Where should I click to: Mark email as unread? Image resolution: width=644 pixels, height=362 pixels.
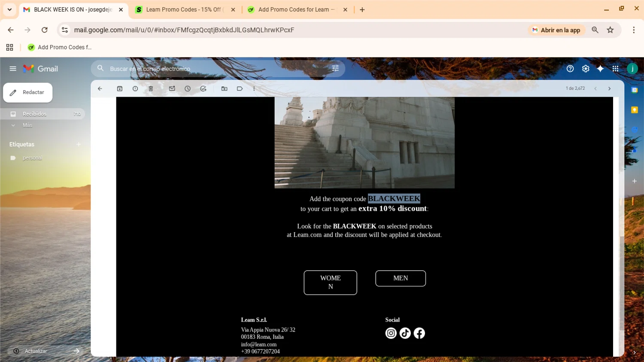(x=172, y=89)
